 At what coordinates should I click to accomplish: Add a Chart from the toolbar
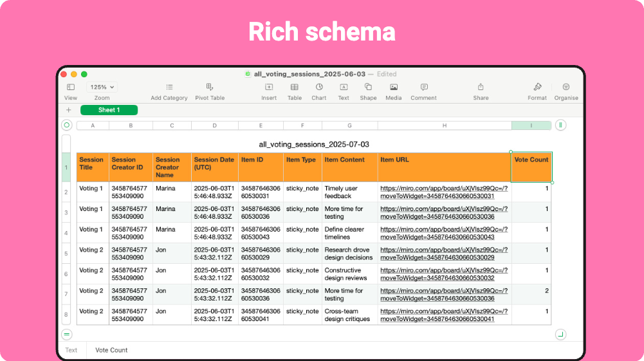(319, 87)
